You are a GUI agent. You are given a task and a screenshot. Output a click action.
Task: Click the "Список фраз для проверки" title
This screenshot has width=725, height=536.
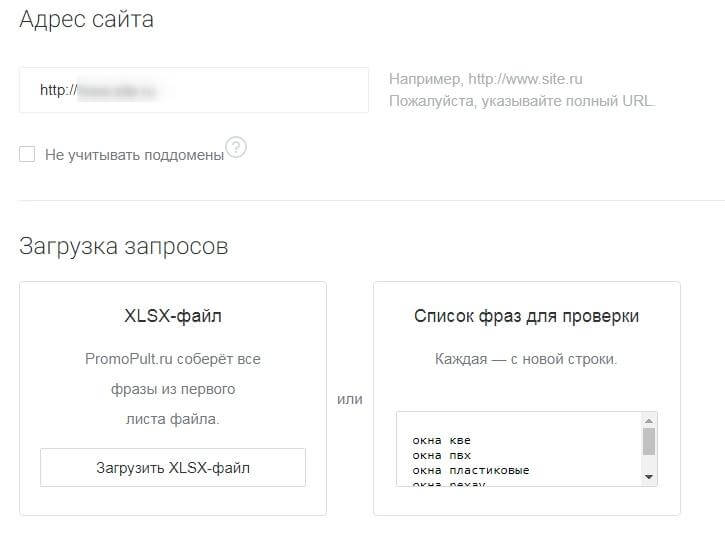(x=526, y=317)
